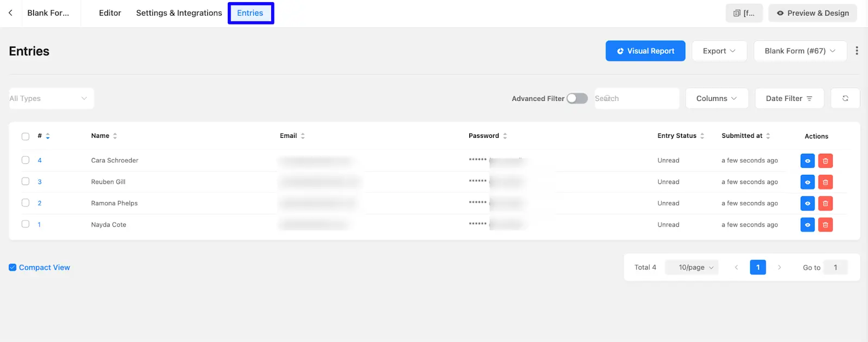The width and height of the screenshot is (868, 342).
Task: Click the Search input field
Action: point(636,98)
